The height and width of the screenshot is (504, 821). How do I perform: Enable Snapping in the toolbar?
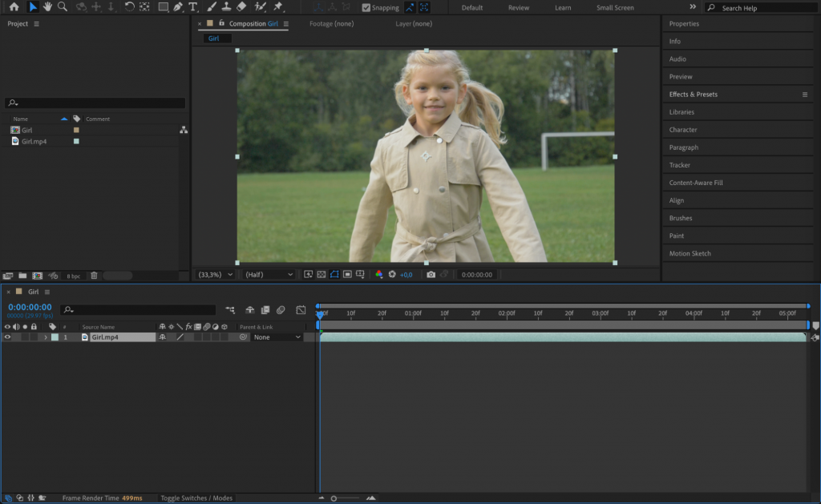(366, 7)
